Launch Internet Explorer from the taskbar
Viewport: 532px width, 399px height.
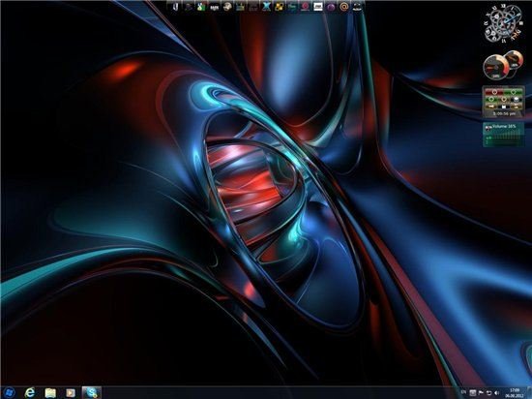click(30, 392)
